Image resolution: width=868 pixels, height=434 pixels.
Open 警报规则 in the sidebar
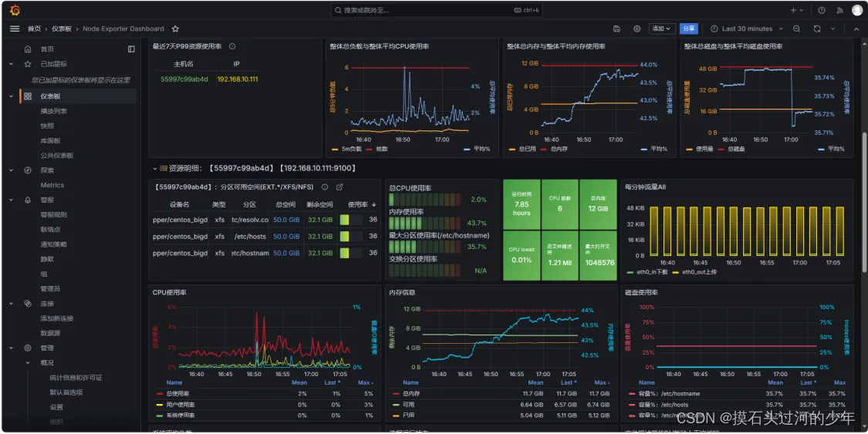pos(54,215)
